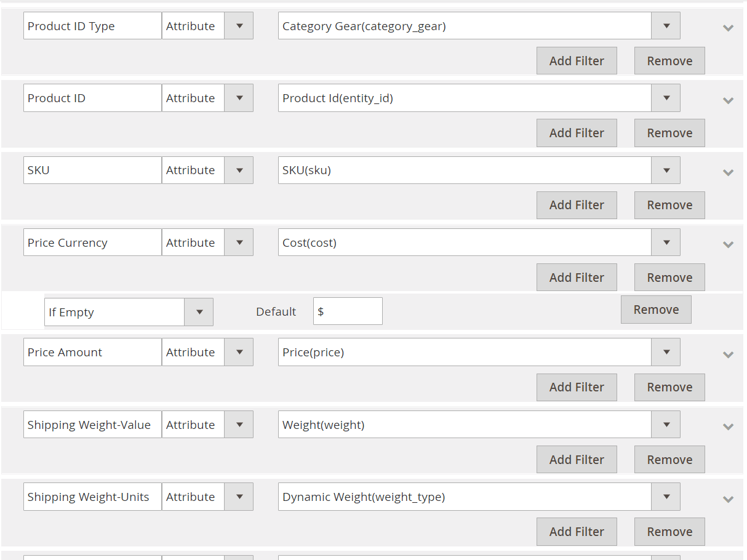Collapse the Price Currency row chevron
The image size is (747, 560).
[729, 244]
